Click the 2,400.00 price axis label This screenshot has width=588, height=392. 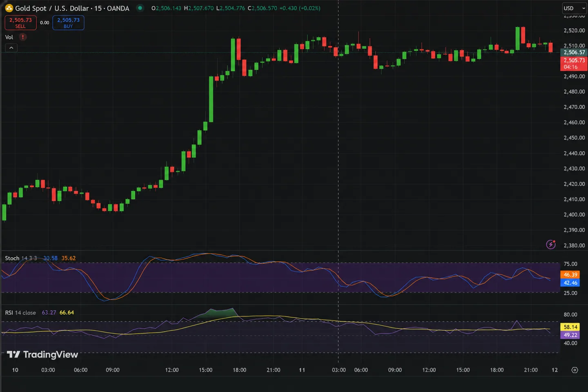click(574, 215)
